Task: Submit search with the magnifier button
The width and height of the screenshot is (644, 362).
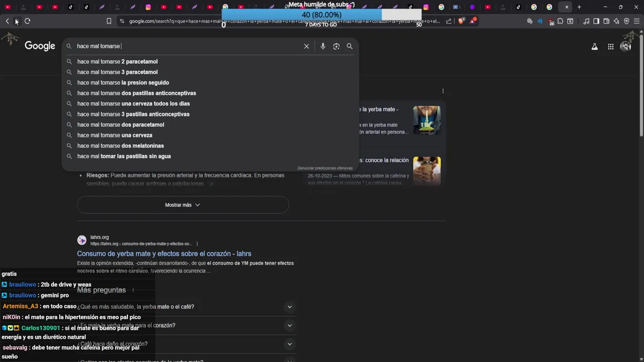Action: (350, 46)
